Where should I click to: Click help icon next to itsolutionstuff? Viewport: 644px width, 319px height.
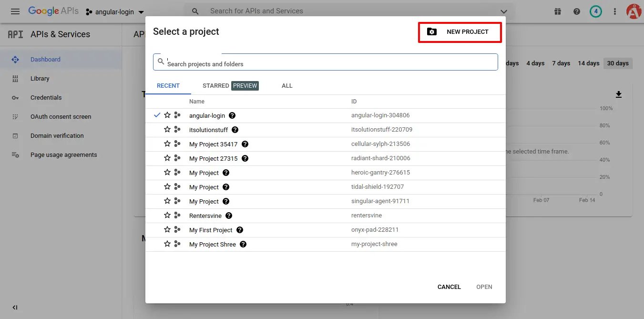[235, 130]
